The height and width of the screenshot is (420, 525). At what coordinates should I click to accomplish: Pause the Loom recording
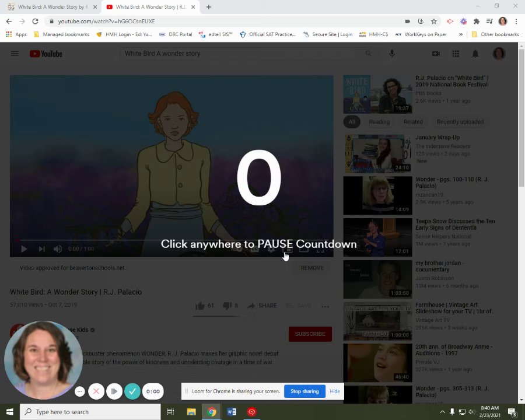click(x=114, y=391)
